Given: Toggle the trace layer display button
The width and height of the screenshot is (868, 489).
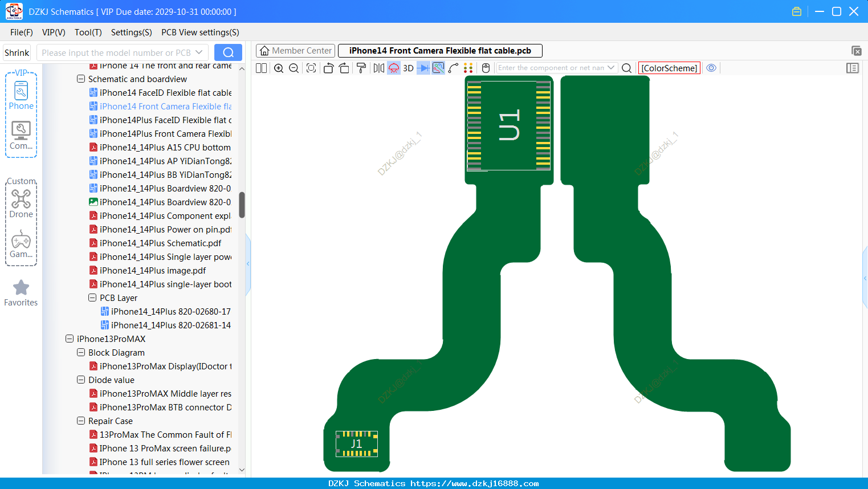Looking at the screenshot, I should (438, 68).
